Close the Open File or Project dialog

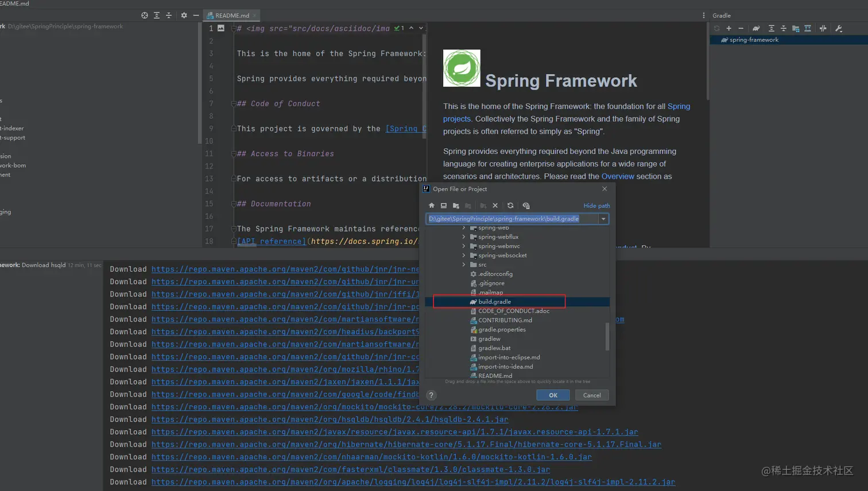click(604, 189)
